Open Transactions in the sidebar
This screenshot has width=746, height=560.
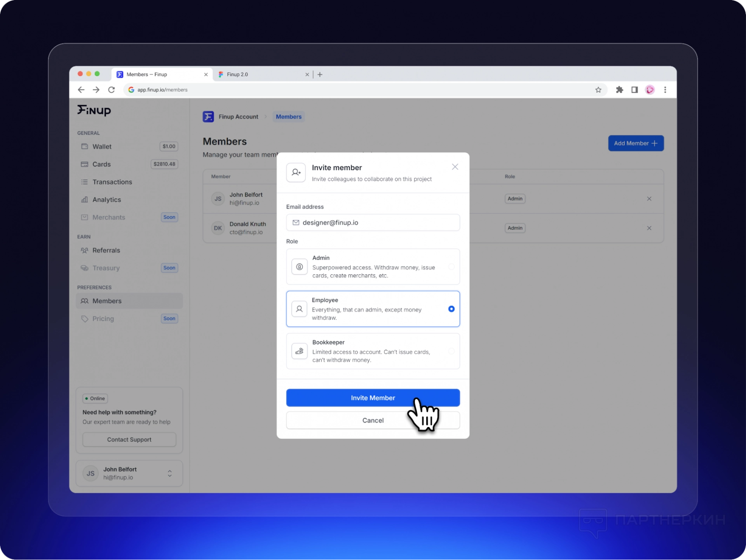tap(112, 182)
